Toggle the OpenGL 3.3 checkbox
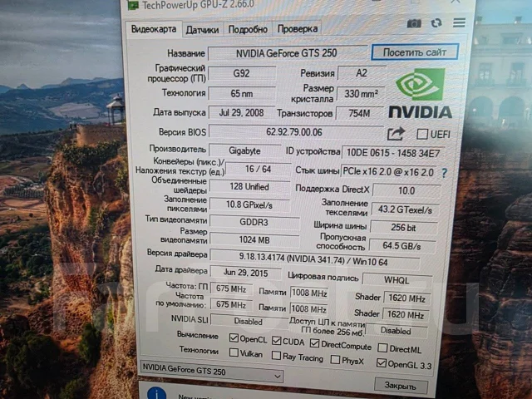 (x=381, y=363)
